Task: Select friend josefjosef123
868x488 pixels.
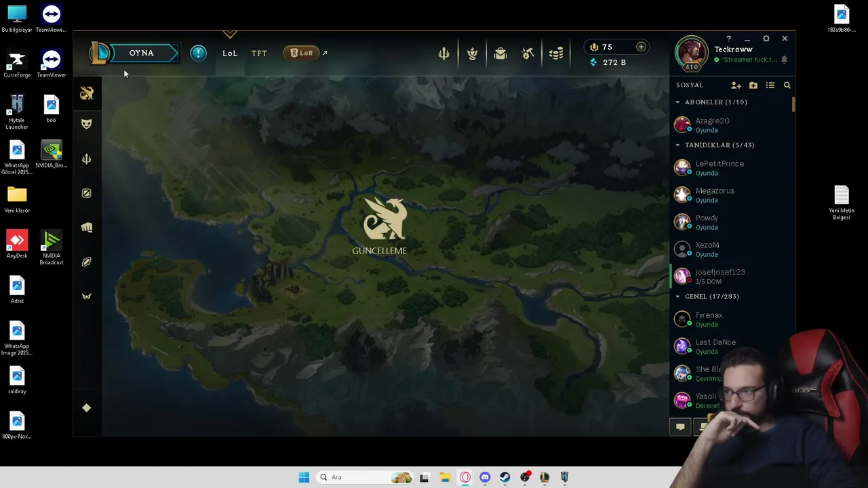Action: [x=731, y=276]
